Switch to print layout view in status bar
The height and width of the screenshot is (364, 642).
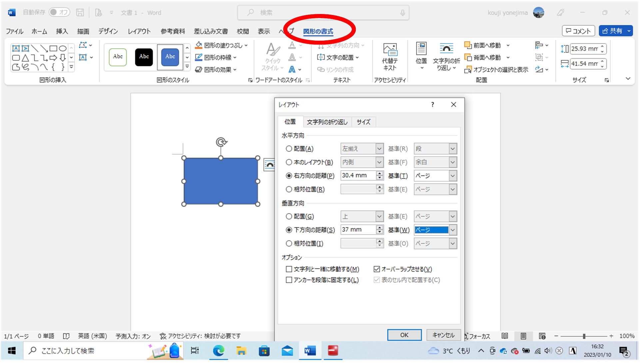pos(523,336)
